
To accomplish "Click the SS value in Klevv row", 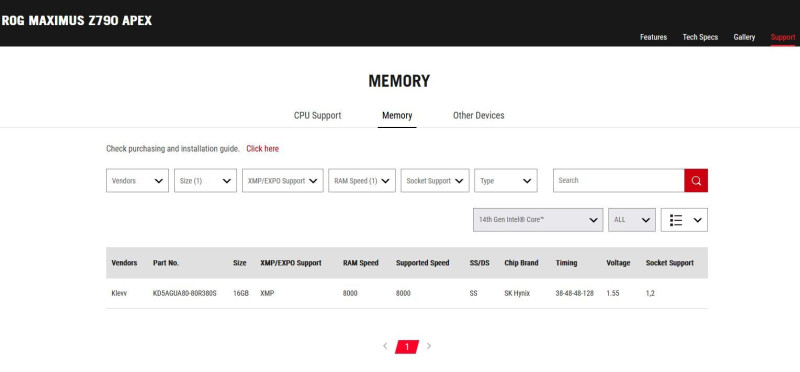I will (473, 293).
